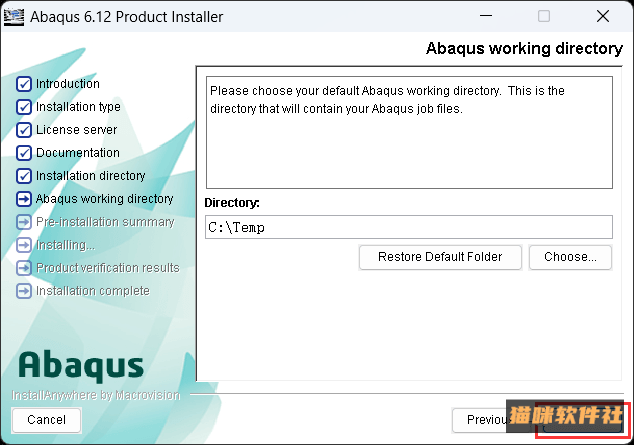
Task: Click Restore Default Folder
Action: [440, 257]
